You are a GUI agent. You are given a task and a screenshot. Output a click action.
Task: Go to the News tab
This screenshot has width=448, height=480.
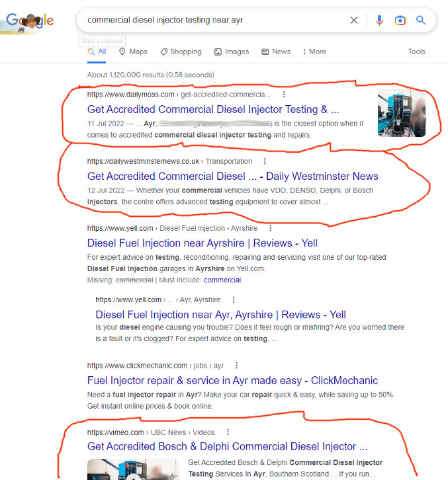[x=276, y=52]
